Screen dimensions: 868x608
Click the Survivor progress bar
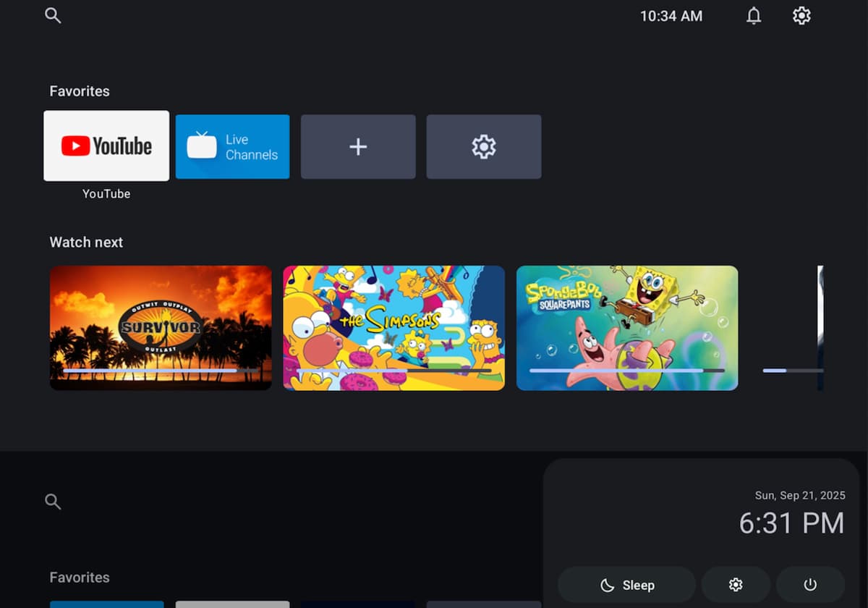(161, 371)
